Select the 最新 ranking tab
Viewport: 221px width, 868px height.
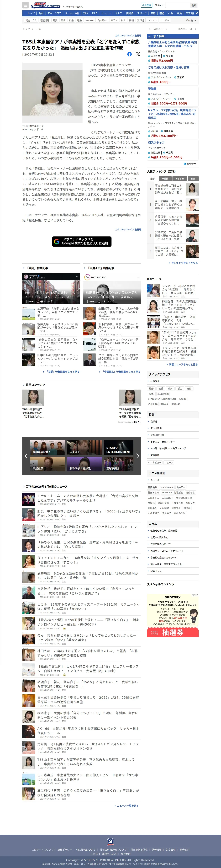(x=152, y=179)
